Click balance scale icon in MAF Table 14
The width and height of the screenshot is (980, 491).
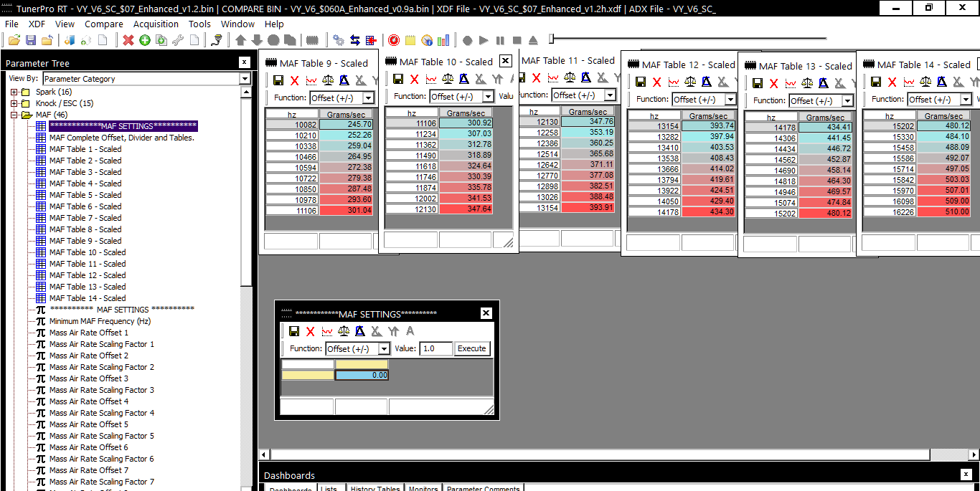click(925, 82)
